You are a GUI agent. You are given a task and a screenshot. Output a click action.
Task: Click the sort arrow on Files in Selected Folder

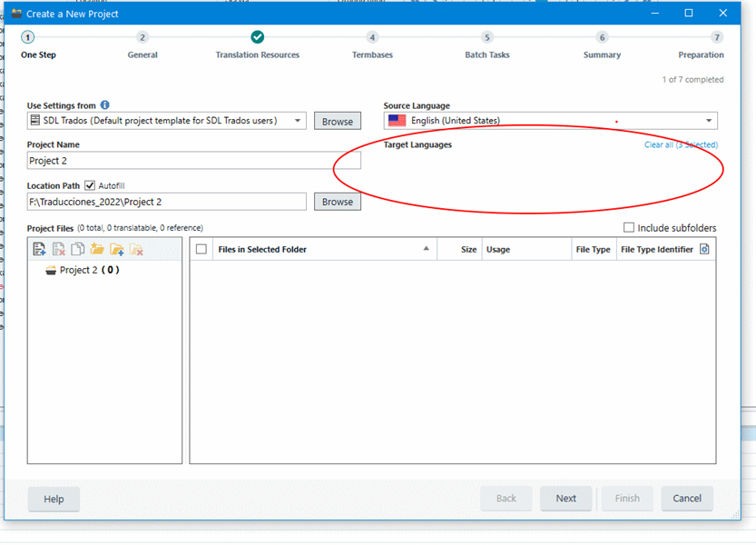(428, 248)
